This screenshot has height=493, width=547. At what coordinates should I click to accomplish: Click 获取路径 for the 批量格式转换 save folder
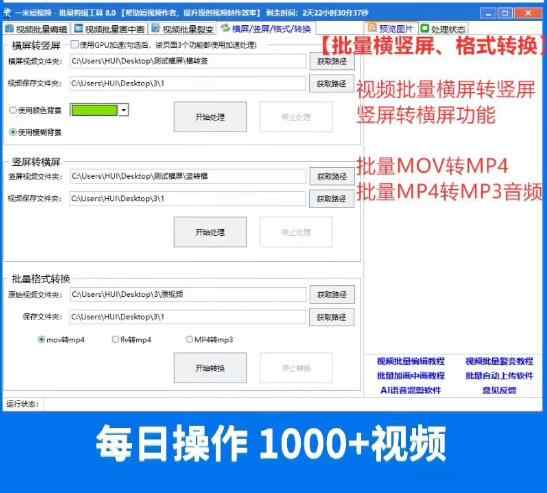pos(332,317)
